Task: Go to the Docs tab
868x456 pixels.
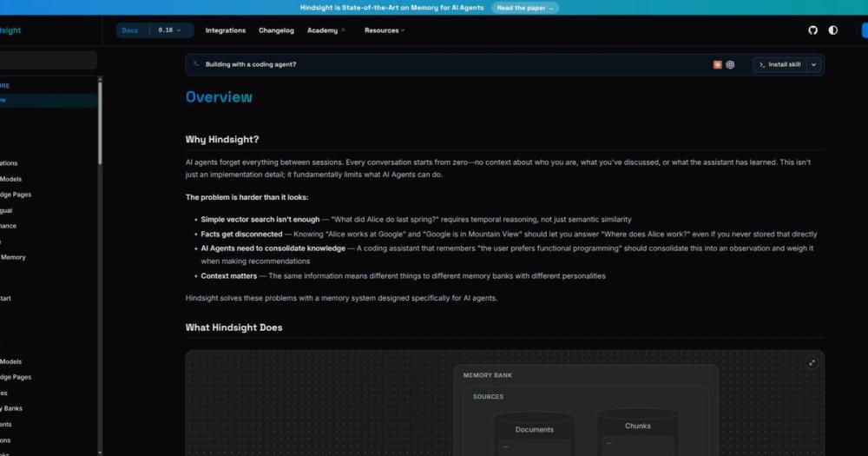Action: coord(130,30)
